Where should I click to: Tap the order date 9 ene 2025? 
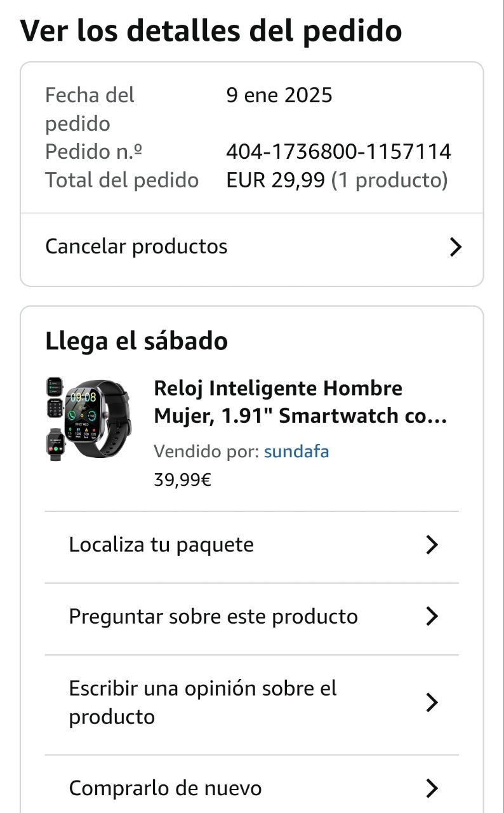(x=279, y=95)
